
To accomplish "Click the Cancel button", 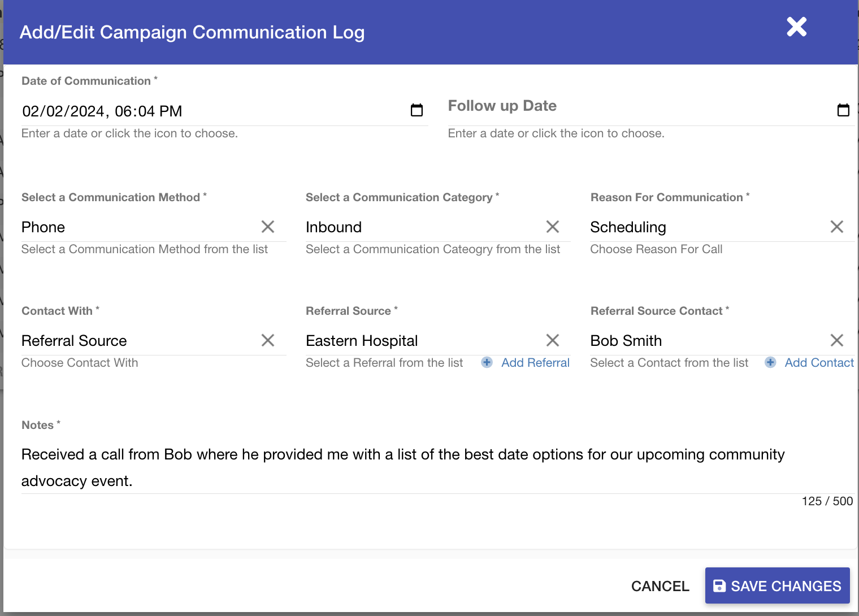I will (x=660, y=586).
